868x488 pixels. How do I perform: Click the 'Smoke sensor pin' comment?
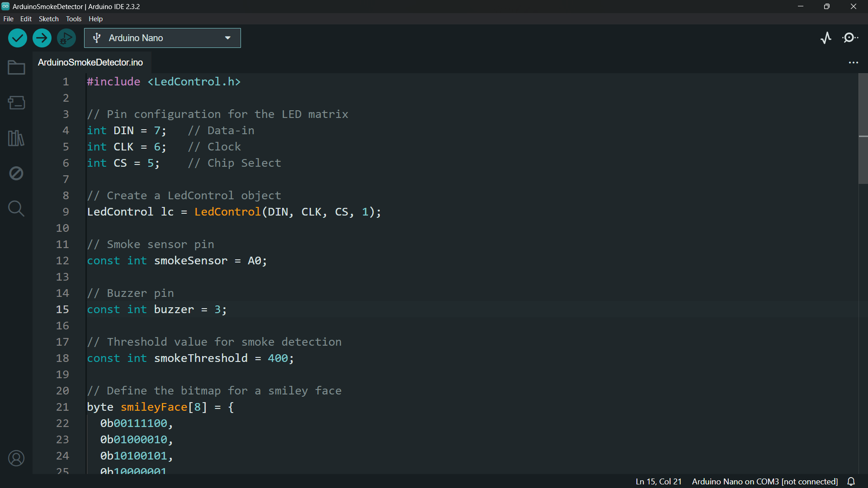coord(151,244)
